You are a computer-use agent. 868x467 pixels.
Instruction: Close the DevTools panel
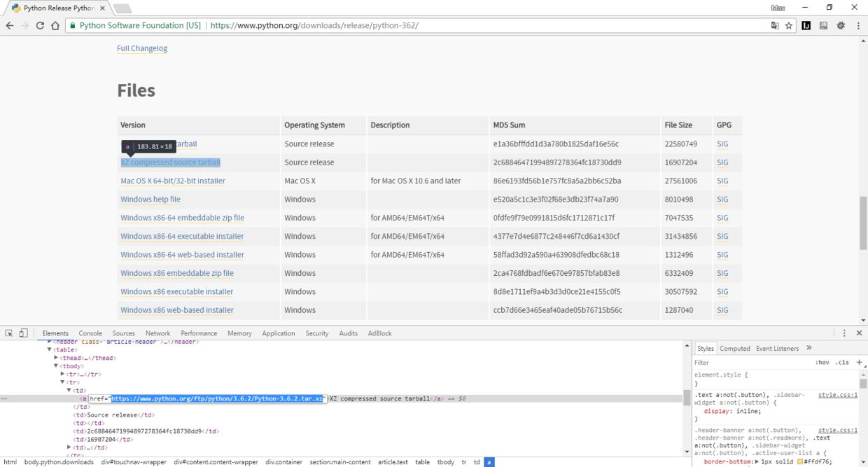click(x=859, y=333)
